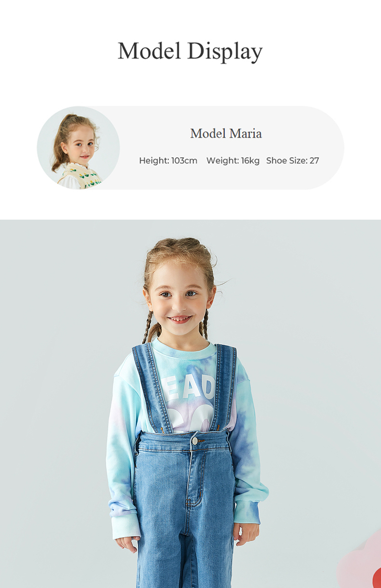Image resolution: width=381 pixels, height=588 pixels.
Task: Select the Model Display heading
Action: (x=190, y=51)
